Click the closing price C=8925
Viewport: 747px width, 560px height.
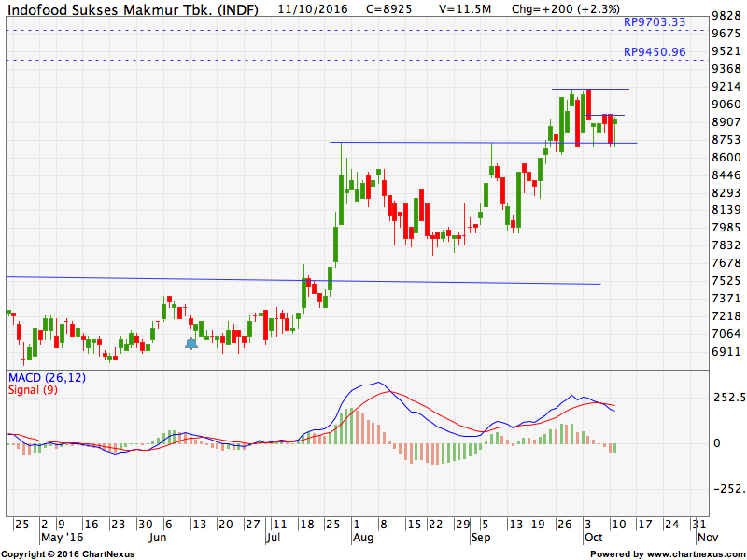click(388, 8)
